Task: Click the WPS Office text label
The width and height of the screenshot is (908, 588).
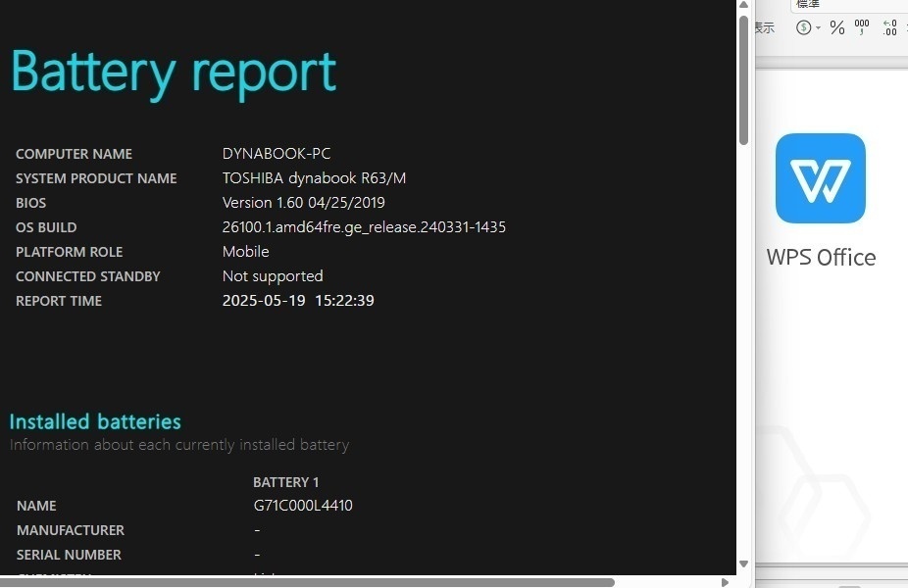Action: (x=821, y=258)
